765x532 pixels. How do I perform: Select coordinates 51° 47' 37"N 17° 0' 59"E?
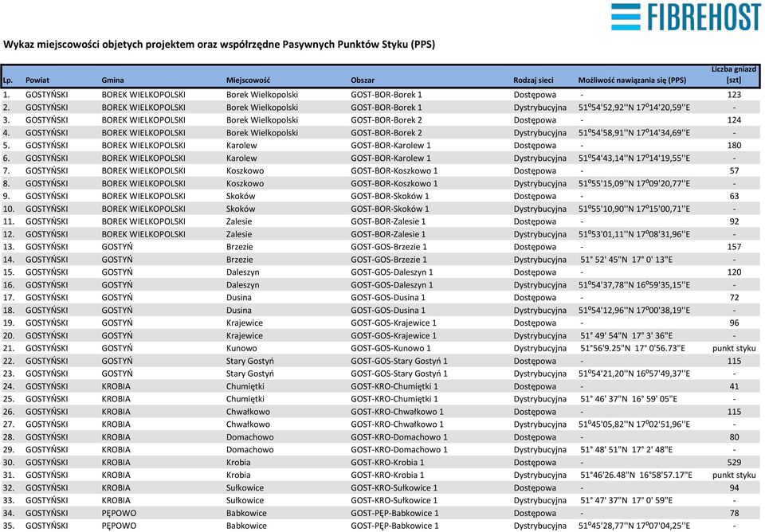[626, 500]
